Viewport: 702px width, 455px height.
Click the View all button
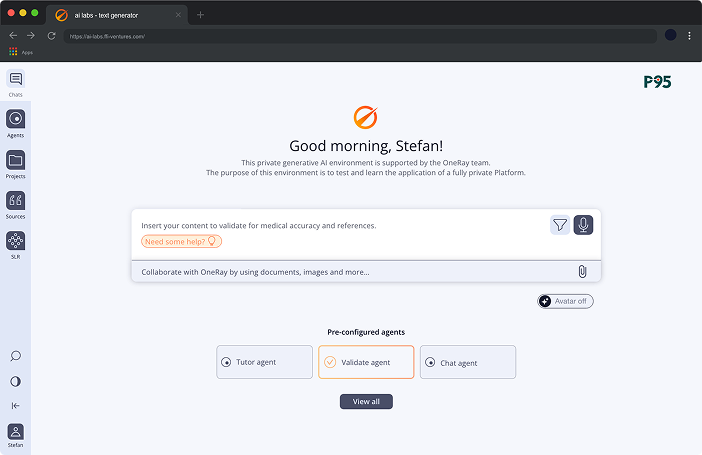(366, 402)
